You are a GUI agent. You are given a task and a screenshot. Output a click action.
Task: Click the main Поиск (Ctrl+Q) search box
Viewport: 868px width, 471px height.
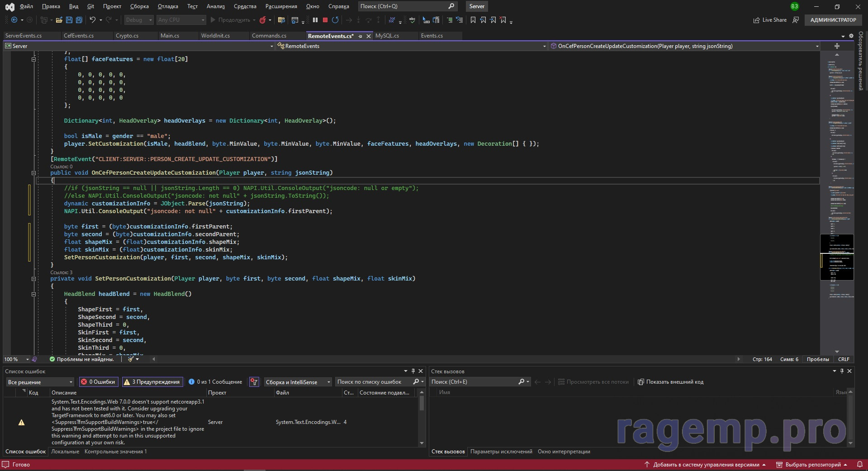pos(408,6)
